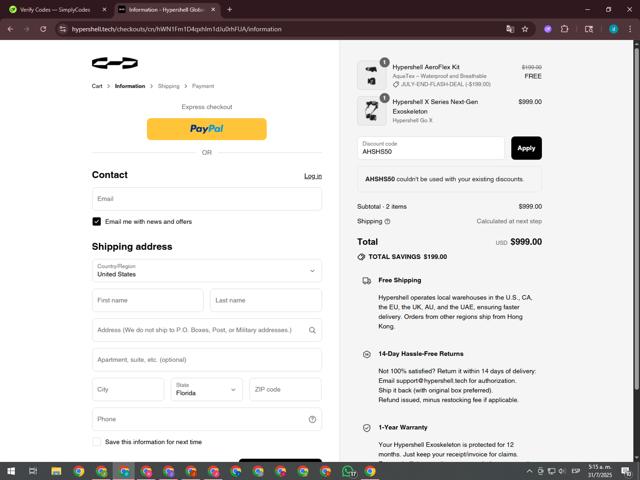The height and width of the screenshot is (480, 640).
Task: Open a new browser tab
Action: [229, 9]
